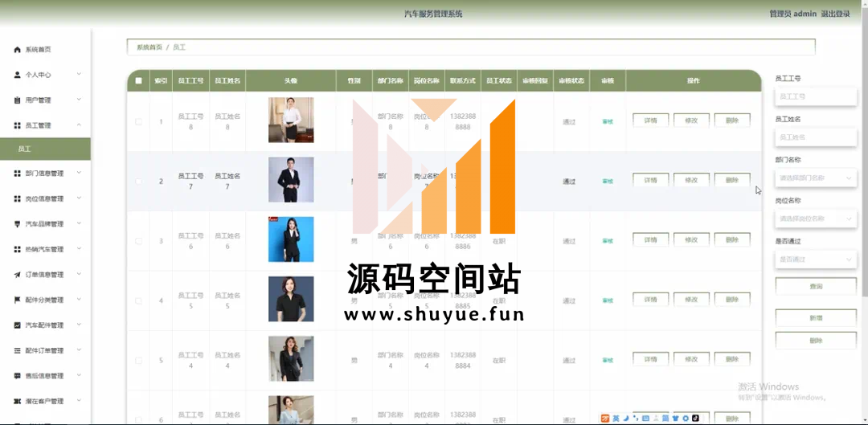Click the 系统首页 breadcrumb link
The width and height of the screenshot is (868, 425).
click(149, 47)
